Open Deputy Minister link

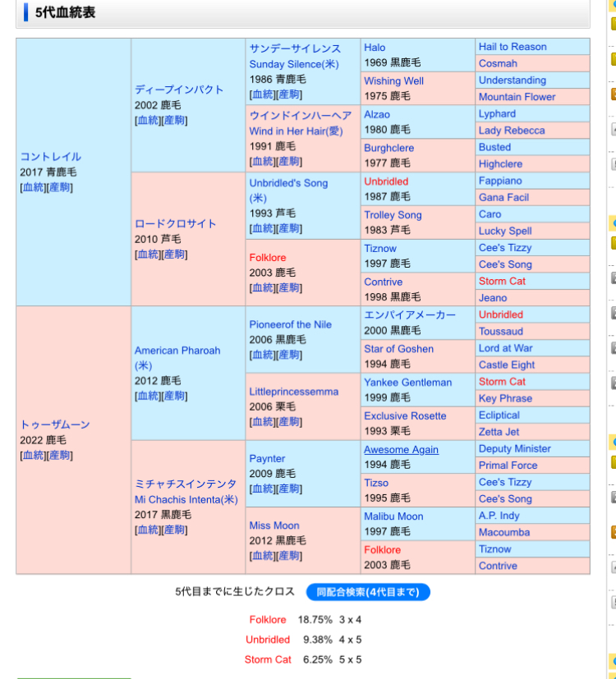coord(515,448)
